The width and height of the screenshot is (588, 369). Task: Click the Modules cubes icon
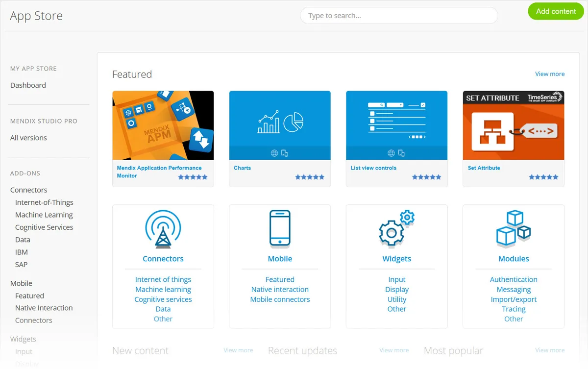tap(514, 228)
